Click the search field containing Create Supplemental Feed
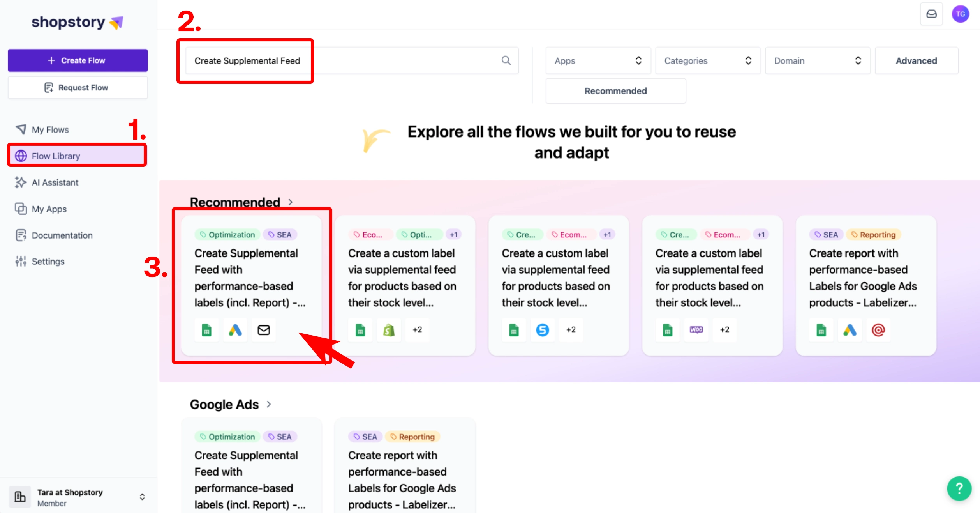Image resolution: width=980 pixels, height=513 pixels. 352,60
